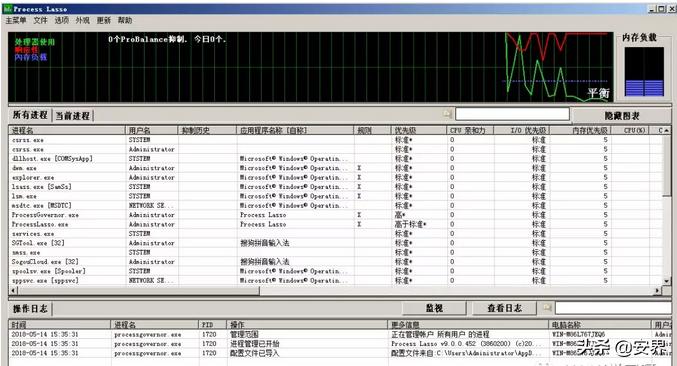This screenshot has height=366, width=677.
Task: Select the 操作日志 tab
Action: [30, 309]
